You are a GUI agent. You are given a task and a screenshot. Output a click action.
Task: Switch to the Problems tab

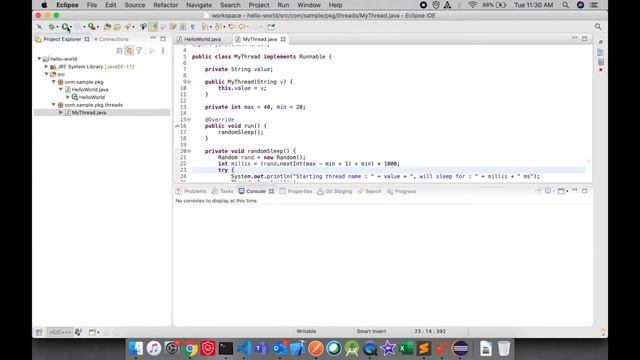point(192,191)
